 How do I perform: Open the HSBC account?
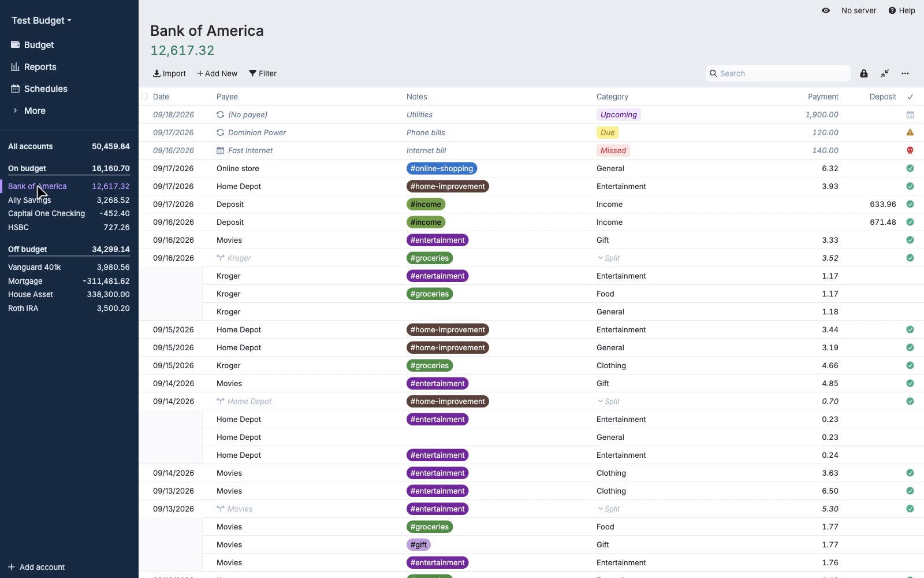[x=69, y=227]
